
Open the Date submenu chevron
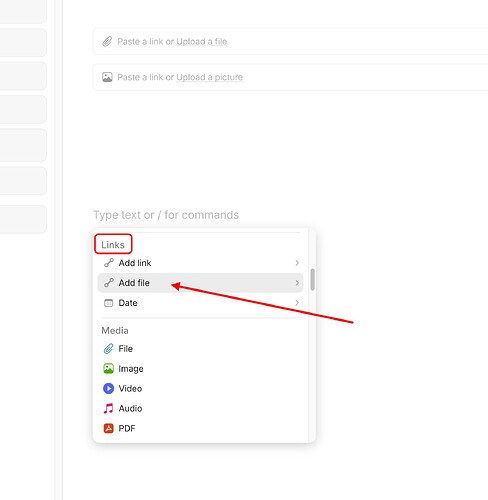point(297,303)
